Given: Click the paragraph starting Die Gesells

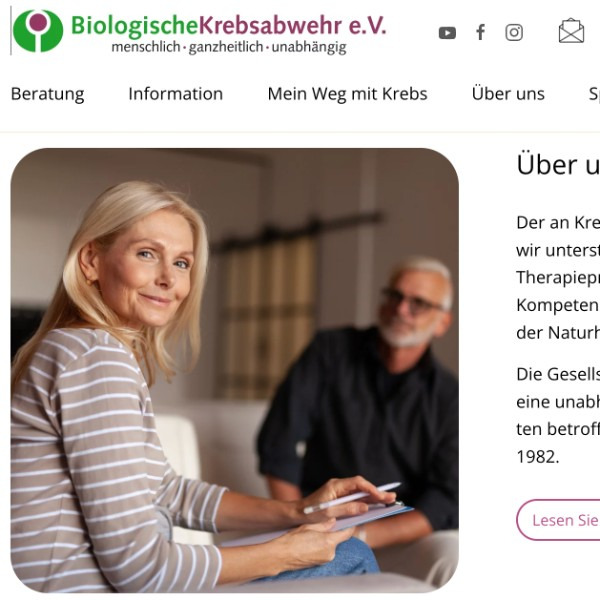Looking at the screenshot, I should click(558, 415).
